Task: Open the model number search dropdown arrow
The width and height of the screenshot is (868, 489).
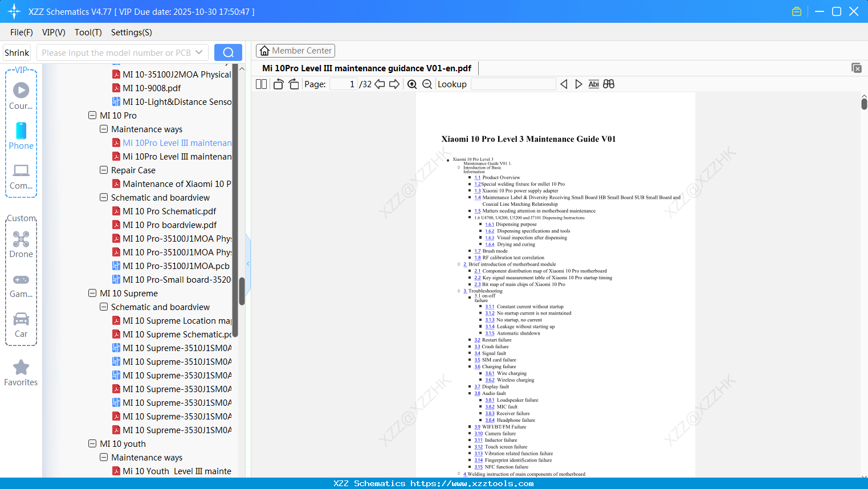Action: point(199,52)
